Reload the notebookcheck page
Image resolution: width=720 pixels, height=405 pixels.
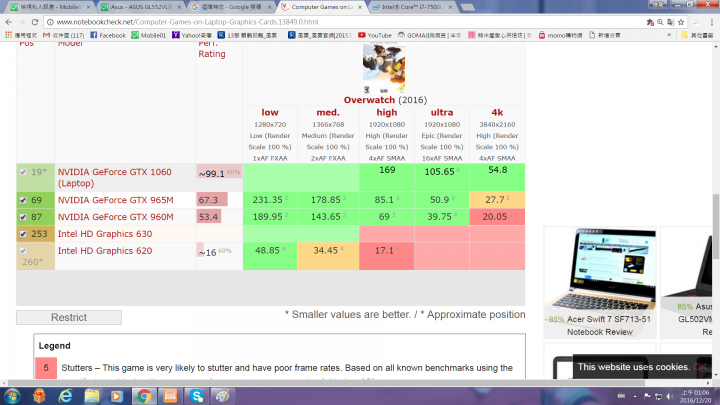(34, 22)
